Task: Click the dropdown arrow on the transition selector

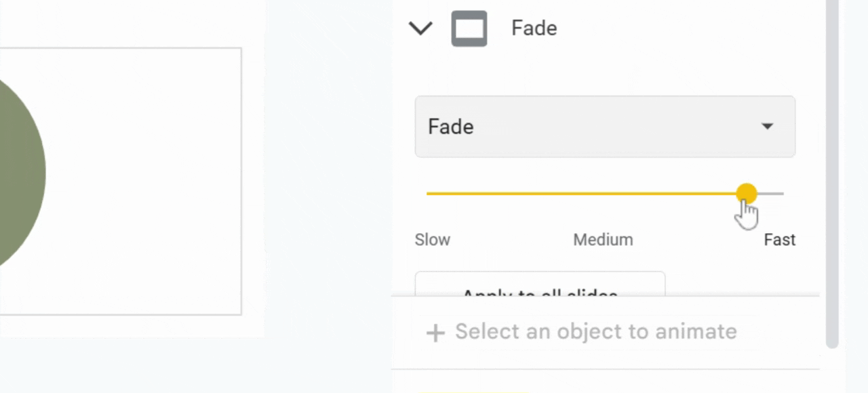Action: pyautogui.click(x=767, y=127)
